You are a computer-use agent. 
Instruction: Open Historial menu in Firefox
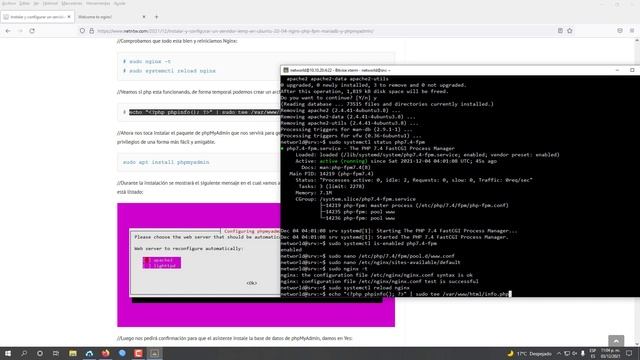pyautogui.click(x=50, y=3)
